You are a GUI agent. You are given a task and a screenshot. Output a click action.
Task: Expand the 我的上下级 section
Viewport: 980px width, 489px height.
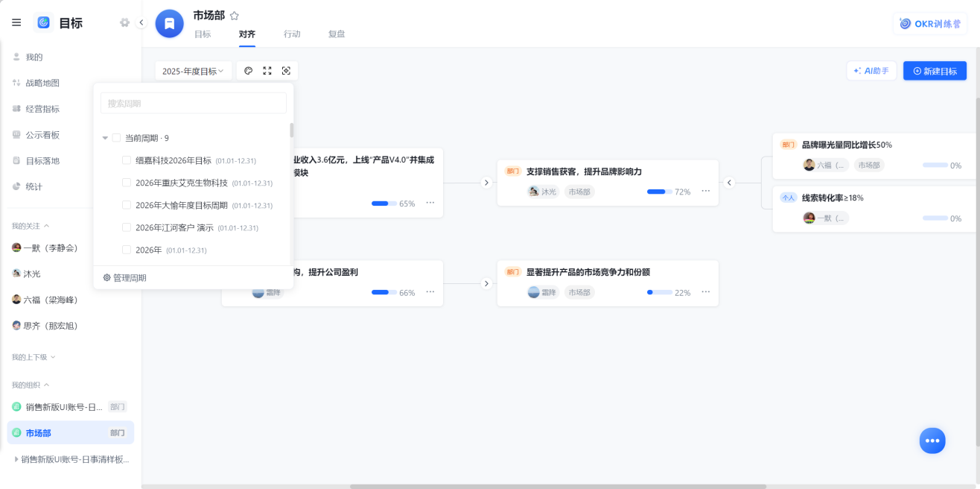(53, 357)
